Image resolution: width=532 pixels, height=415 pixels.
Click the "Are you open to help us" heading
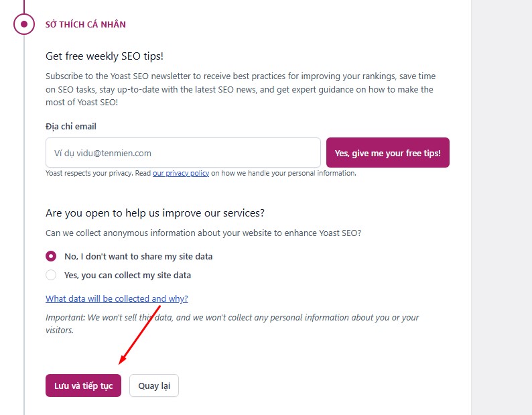click(155, 213)
